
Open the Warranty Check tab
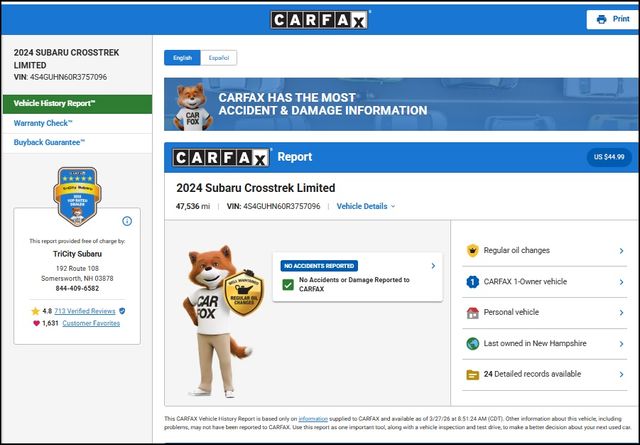(x=44, y=123)
